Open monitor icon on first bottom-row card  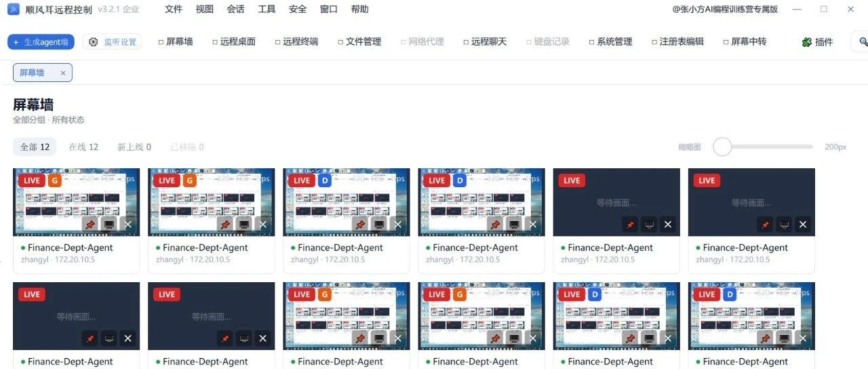[x=108, y=338]
